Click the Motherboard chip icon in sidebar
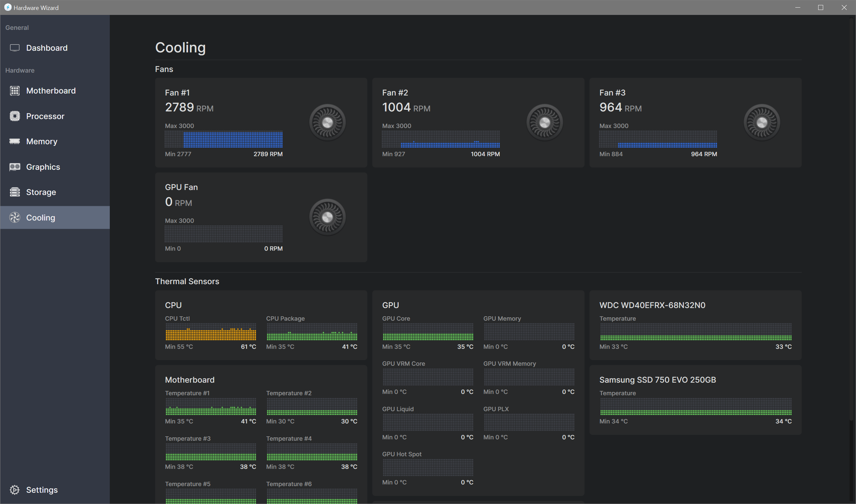Viewport: 856px width, 504px height. [15, 91]
